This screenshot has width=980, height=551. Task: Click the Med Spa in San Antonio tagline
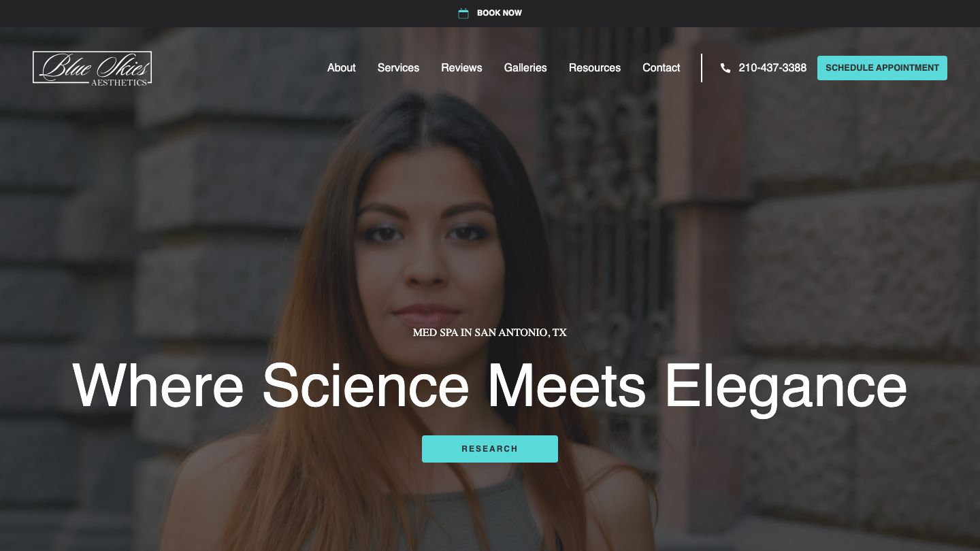click(490, 333)
